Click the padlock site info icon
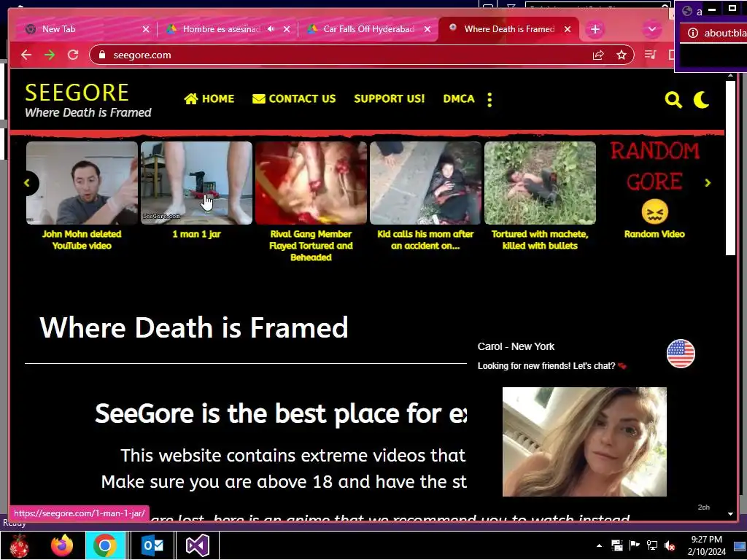Image resolution: width=747 pixels, height=560 pixels. point(101,55)
